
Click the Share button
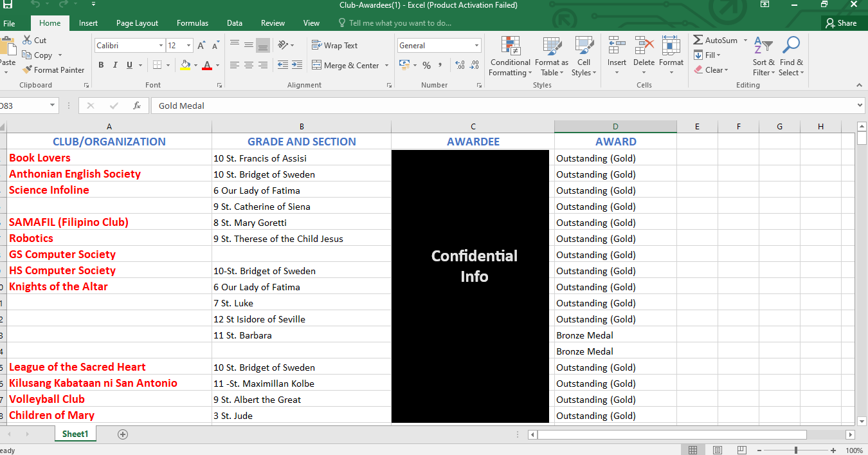point(841,23)
